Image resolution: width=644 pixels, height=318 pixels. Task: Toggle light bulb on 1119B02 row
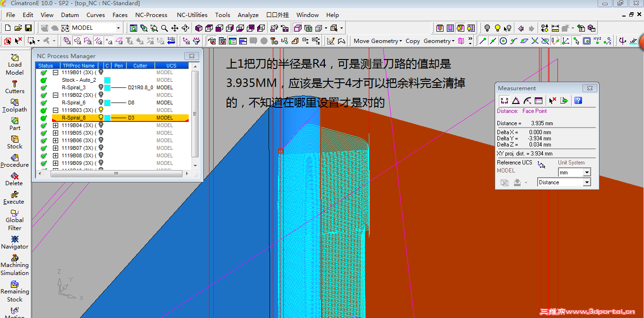click(101, 95)
